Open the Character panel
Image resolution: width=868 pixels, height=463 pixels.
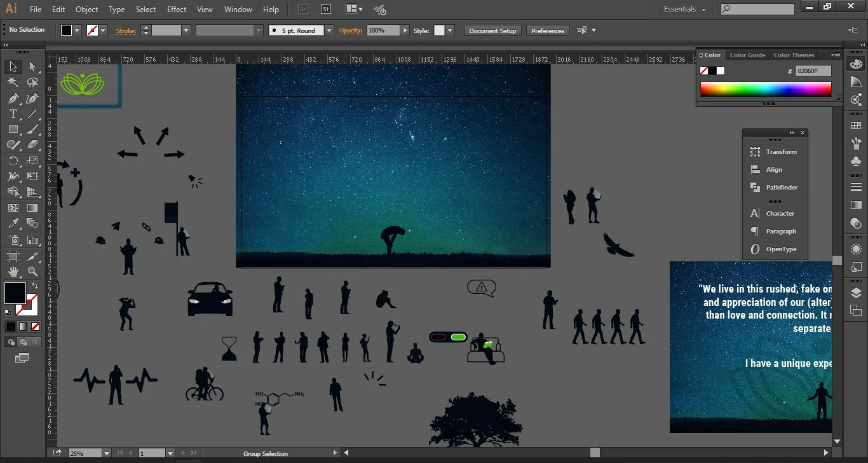pyautogui.click(x=775, y=214)
